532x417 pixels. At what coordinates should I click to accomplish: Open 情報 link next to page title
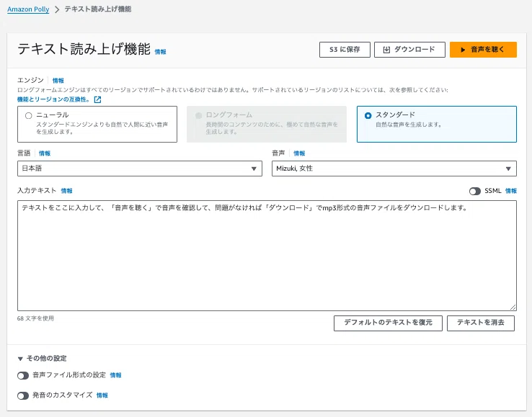(x=160, y=52)
